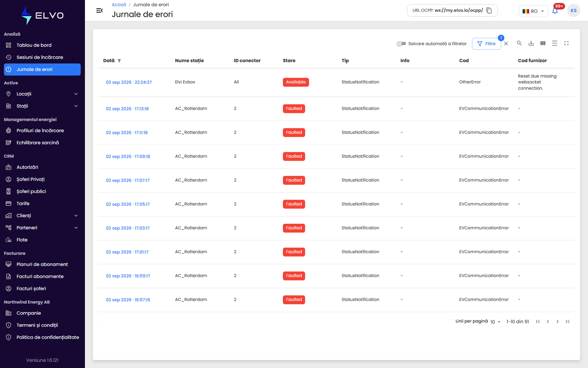Open the table search icon

[519, 43]
